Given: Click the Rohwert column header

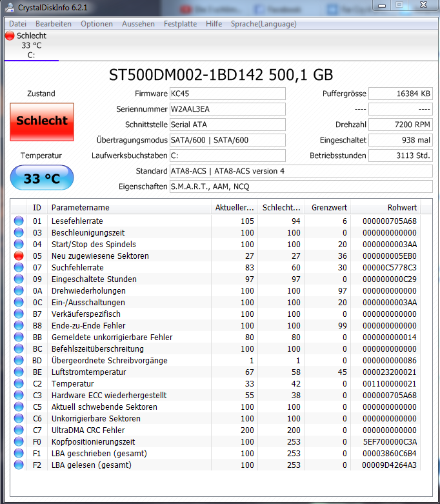Looking at the screenshot, I should 386,208.
